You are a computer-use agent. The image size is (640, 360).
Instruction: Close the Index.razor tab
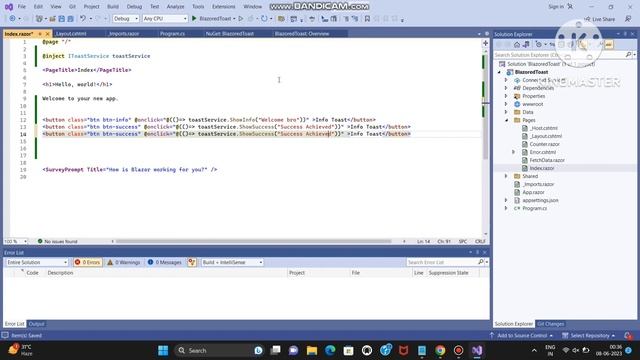(x=47, y=34)
